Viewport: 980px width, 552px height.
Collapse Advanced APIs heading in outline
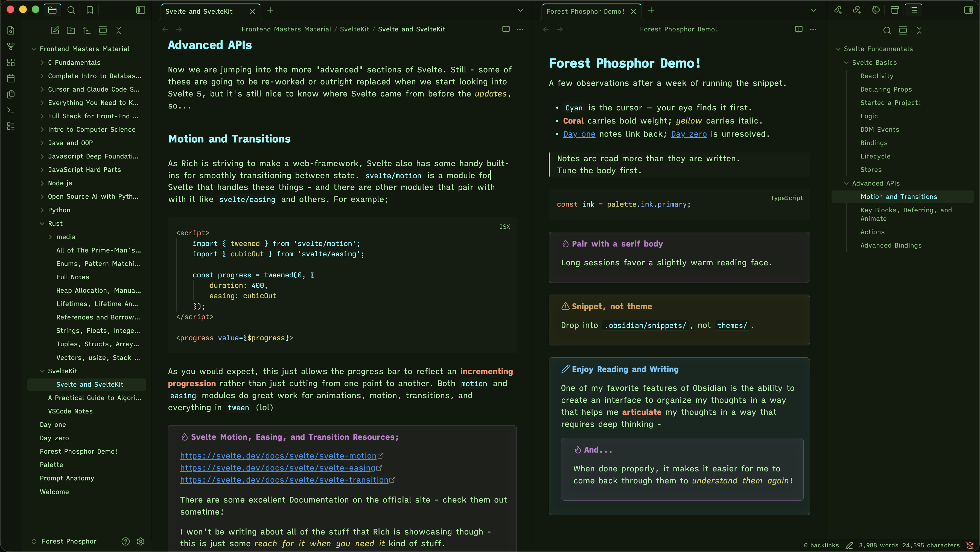pos(847,183)
